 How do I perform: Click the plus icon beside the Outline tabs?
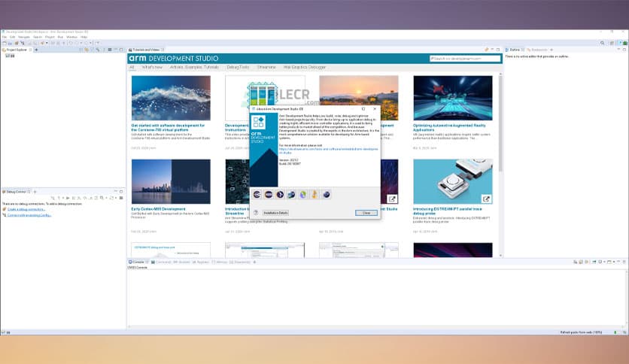point(552,50)
